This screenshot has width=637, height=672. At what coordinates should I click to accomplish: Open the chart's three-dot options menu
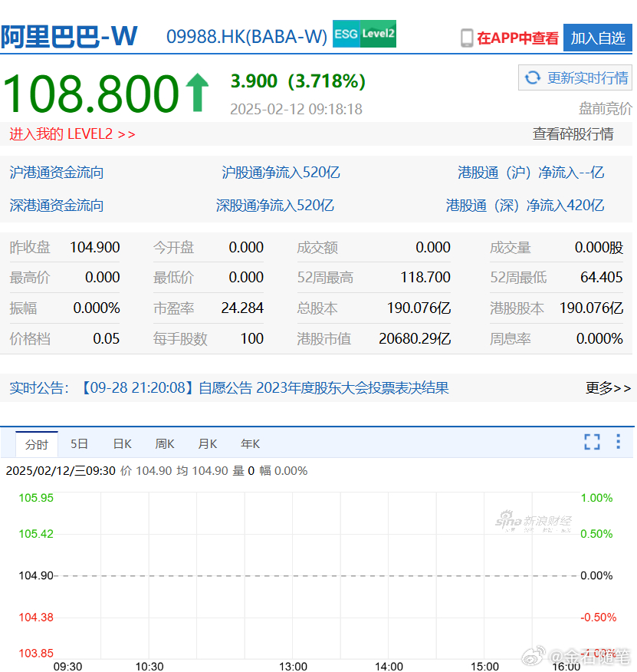[618, 441]
